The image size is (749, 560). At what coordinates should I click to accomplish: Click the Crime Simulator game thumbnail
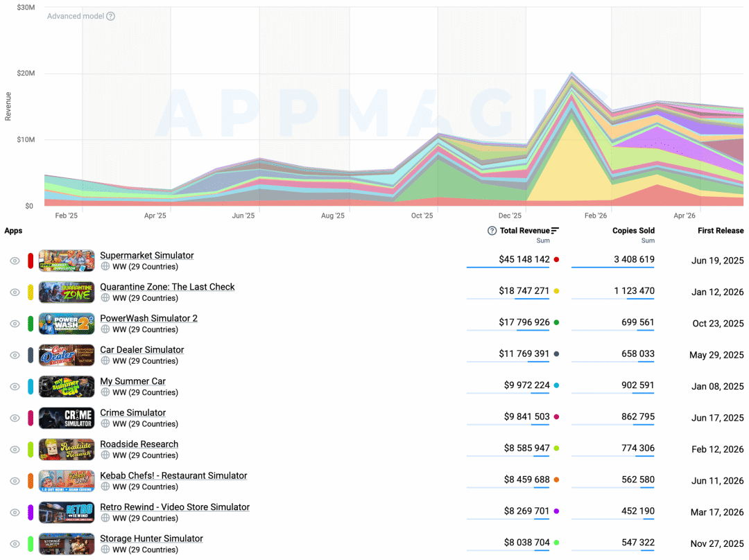tap(67, 418)
